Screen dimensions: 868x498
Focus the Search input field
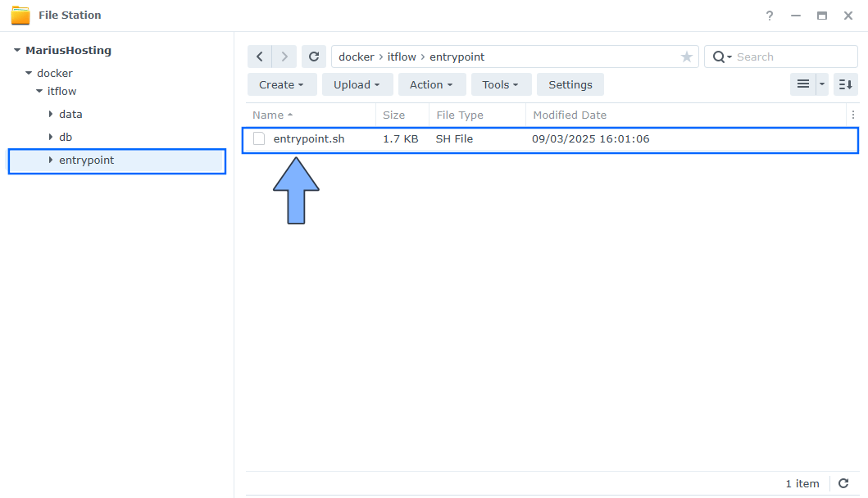click(794, 57)
